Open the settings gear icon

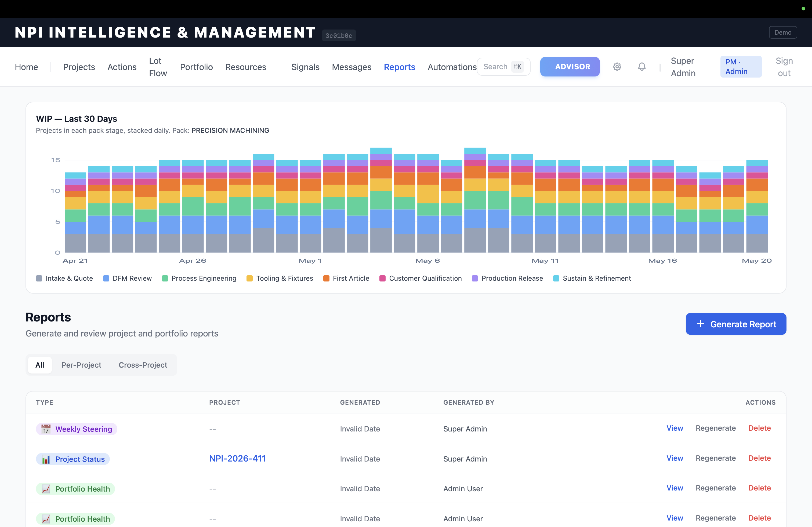[x=617, y=67]
